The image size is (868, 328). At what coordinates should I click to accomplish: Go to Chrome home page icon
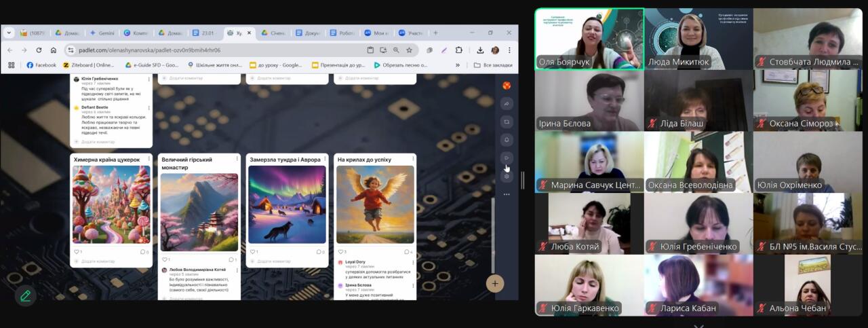[x=54, y=50]
